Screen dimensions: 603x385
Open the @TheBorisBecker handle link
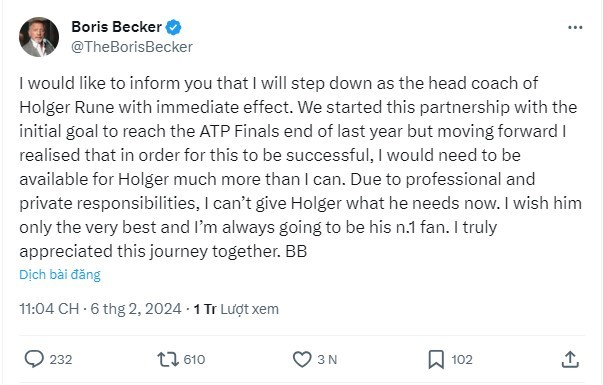[132, 47]
